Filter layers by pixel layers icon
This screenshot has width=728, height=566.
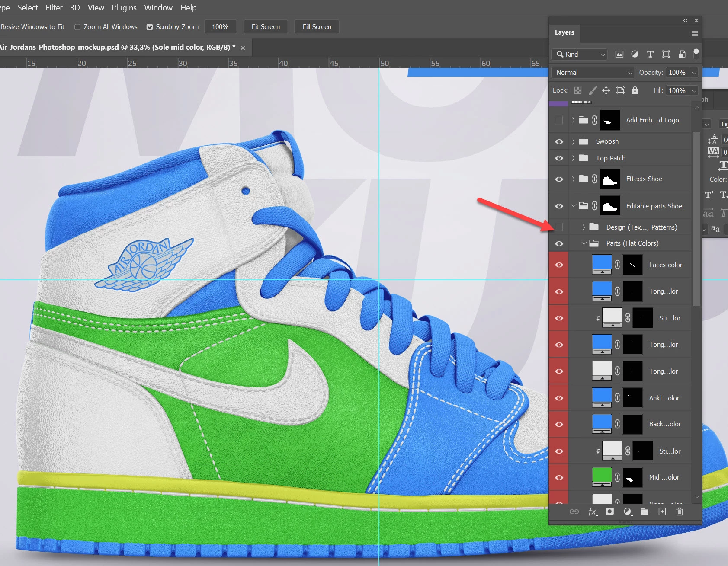tap(619, 54)
